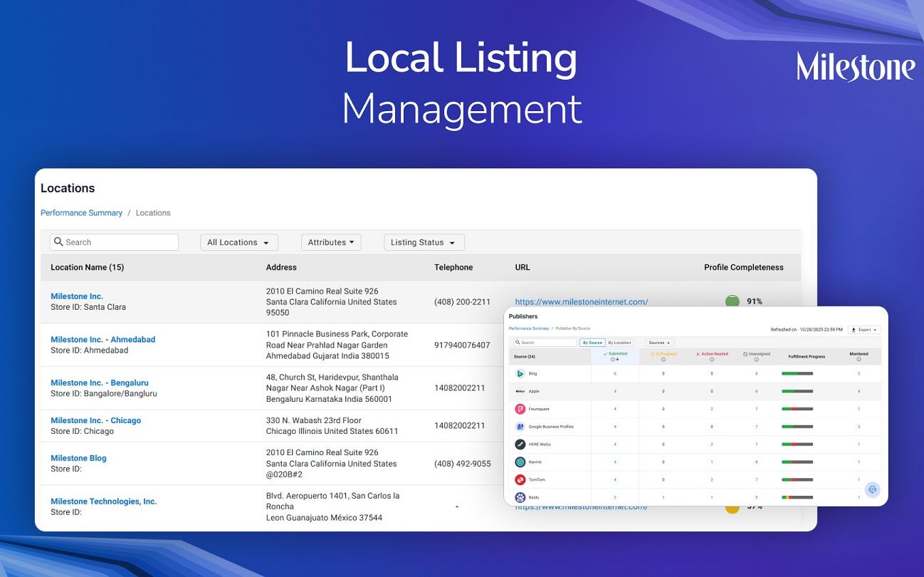Image resolution: width=924 pixels, height=577 pixels.
Task: Open the support chat headset icon
Action: tap(872, 489)
